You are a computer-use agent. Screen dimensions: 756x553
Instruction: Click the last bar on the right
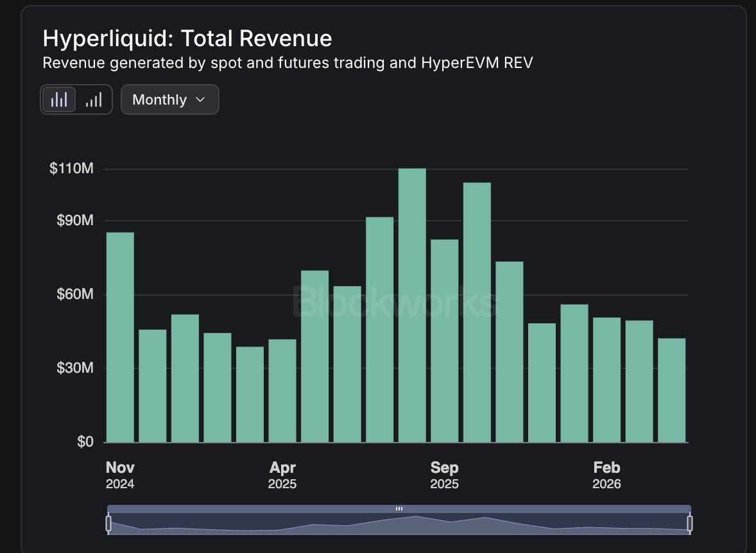pos(672,390)
